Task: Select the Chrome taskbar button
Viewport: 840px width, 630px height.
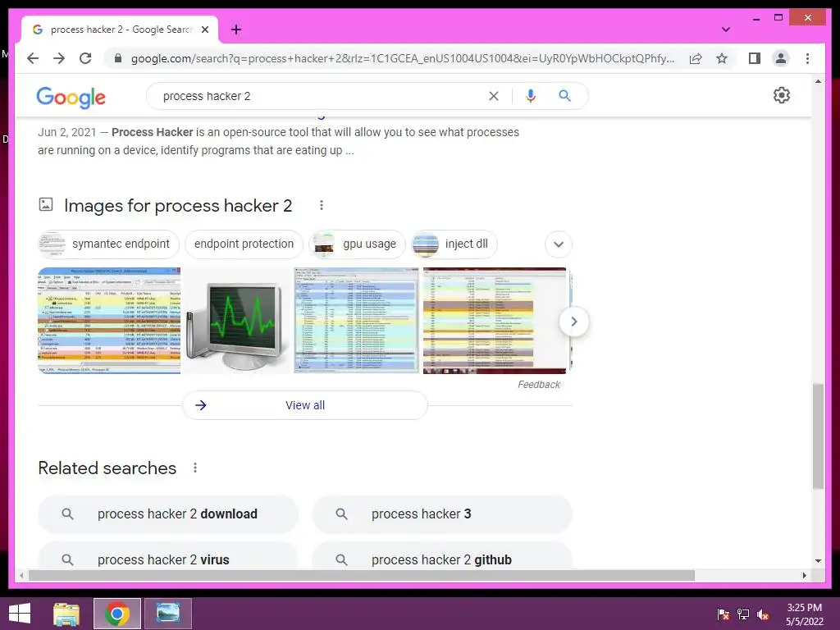Action: (x=116, y=614)
